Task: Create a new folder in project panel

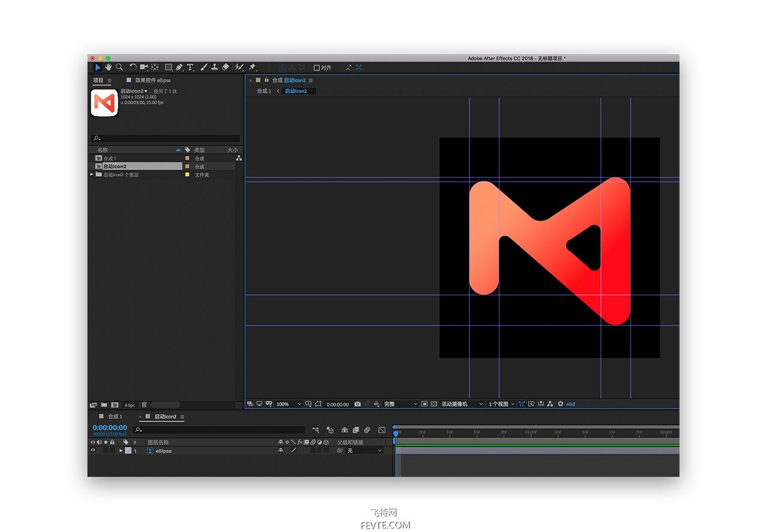Action: [104, 405]
